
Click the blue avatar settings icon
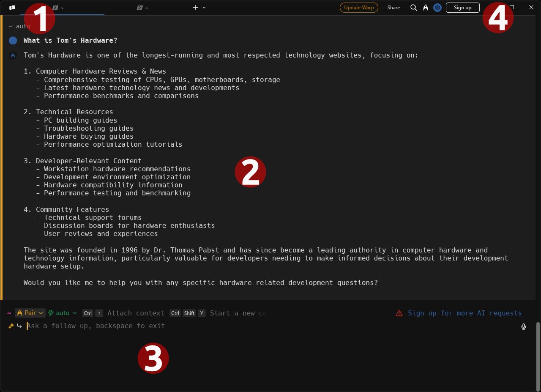437,8
